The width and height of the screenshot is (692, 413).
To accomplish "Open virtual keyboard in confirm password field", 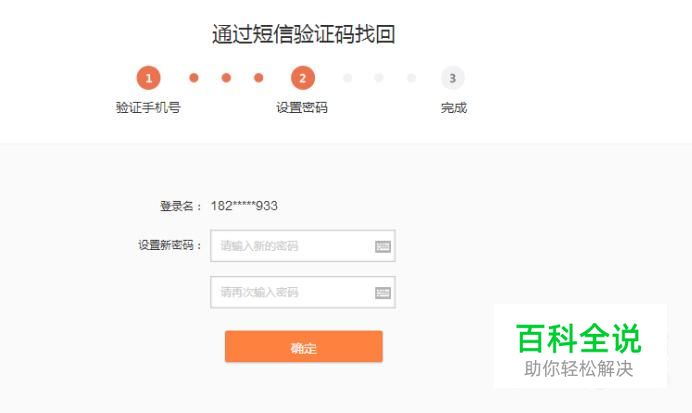I will point(383,293).
